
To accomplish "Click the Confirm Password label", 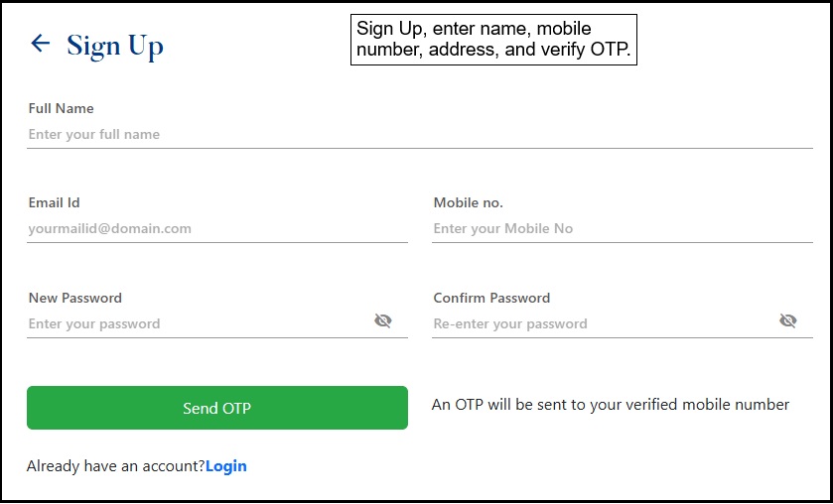I will 491,298.
